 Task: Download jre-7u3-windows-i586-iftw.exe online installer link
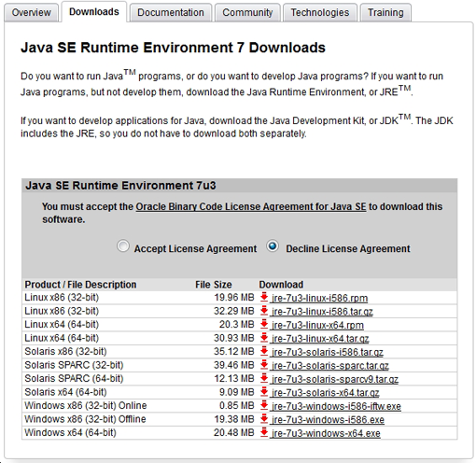tap(336, 406)
